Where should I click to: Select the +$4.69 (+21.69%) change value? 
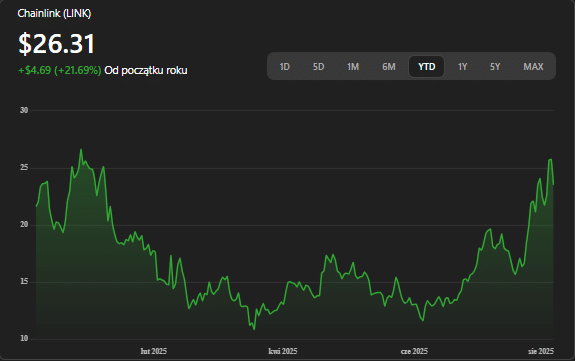(x=60, y=70)
